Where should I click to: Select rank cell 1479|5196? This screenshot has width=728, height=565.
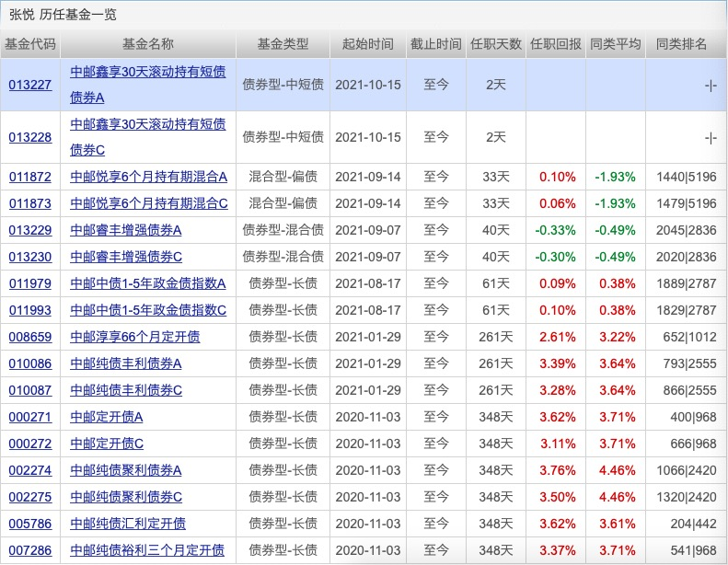click(687, 203)
